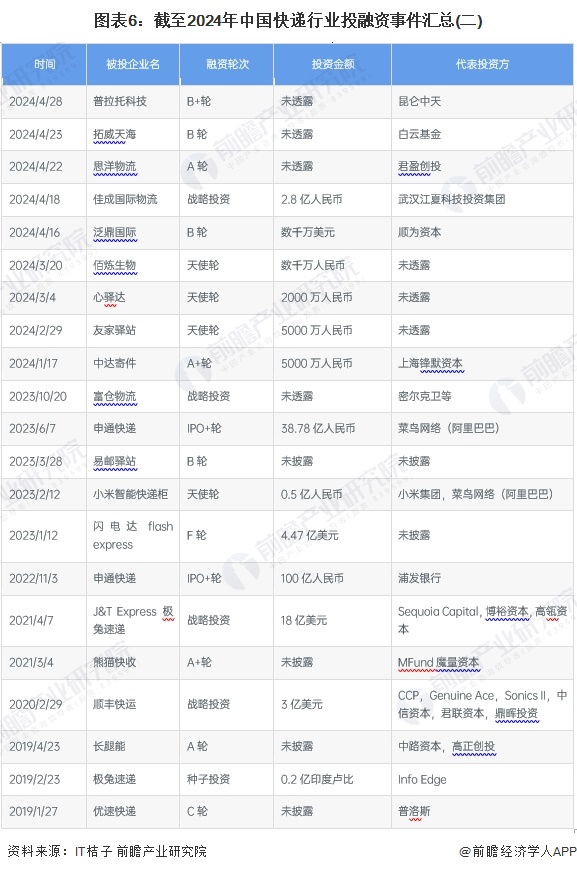577x872 pixels.
Task: Click the 时间 column header
Action: point(44,65)
